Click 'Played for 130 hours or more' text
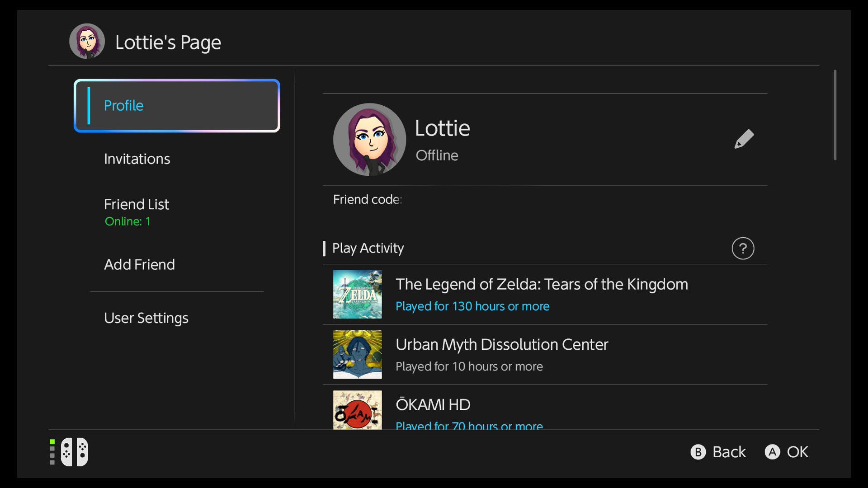The height and width of the screenshot is (488, 868). pos(472,306)
